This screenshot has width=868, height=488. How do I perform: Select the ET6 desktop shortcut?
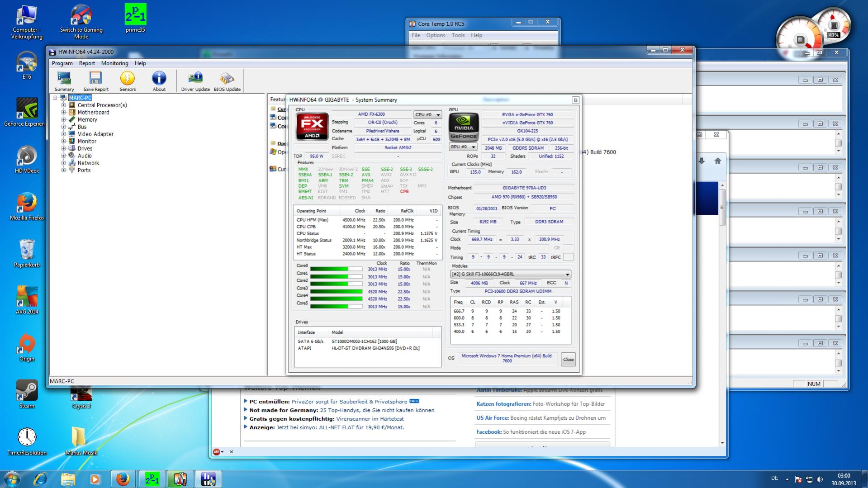27,66
